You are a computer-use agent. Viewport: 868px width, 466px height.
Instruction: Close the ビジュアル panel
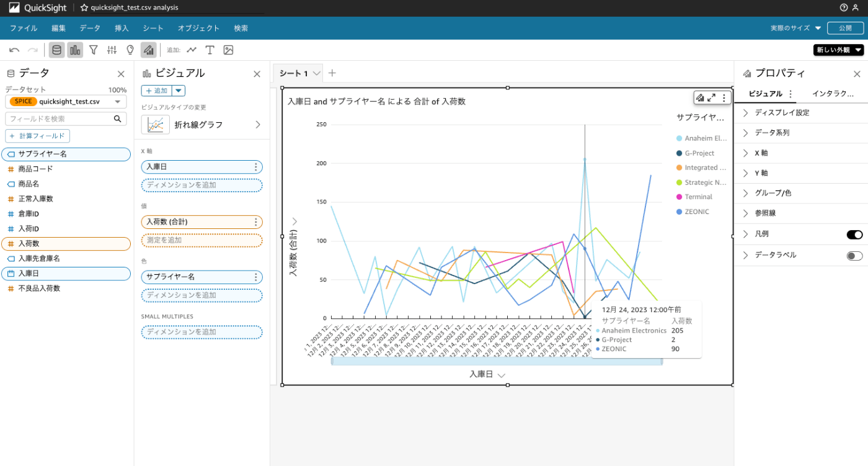257,74
